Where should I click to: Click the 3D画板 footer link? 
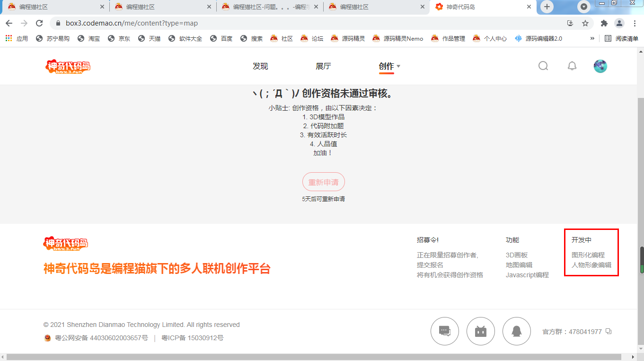[x=517, y=255]
